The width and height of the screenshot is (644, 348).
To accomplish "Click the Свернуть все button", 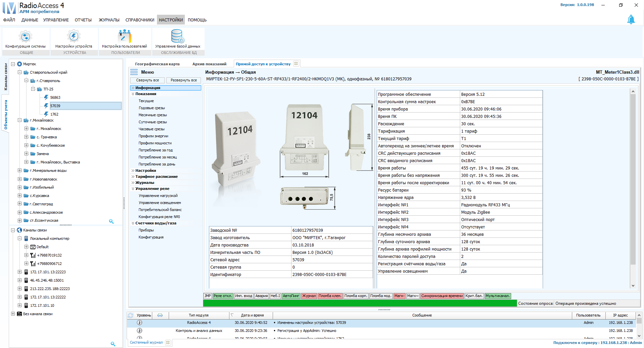I will 148,80.
